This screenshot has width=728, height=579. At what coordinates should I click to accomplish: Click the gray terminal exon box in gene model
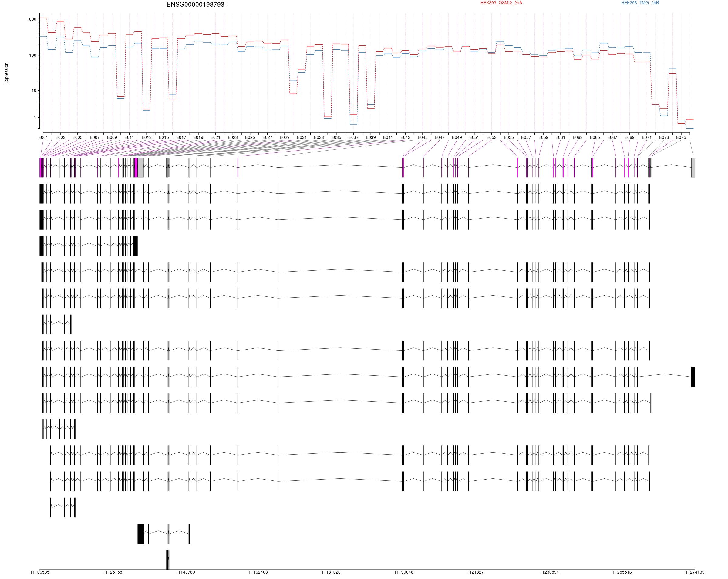pos(693,167)
